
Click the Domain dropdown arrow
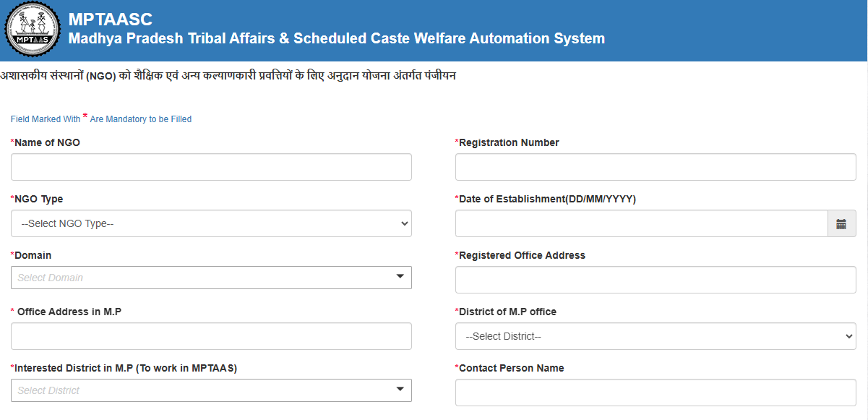pos(400,277)
